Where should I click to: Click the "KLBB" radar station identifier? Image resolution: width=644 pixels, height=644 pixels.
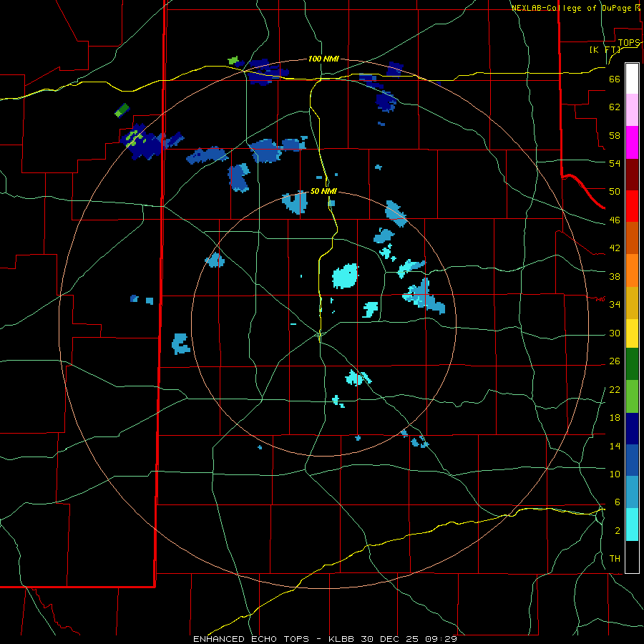coord(343,639)
